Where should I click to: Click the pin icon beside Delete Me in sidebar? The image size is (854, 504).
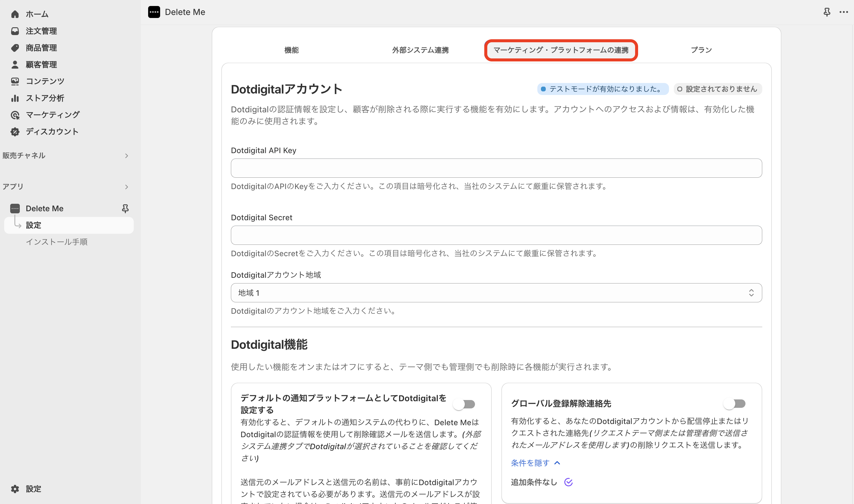pos(125,209)
